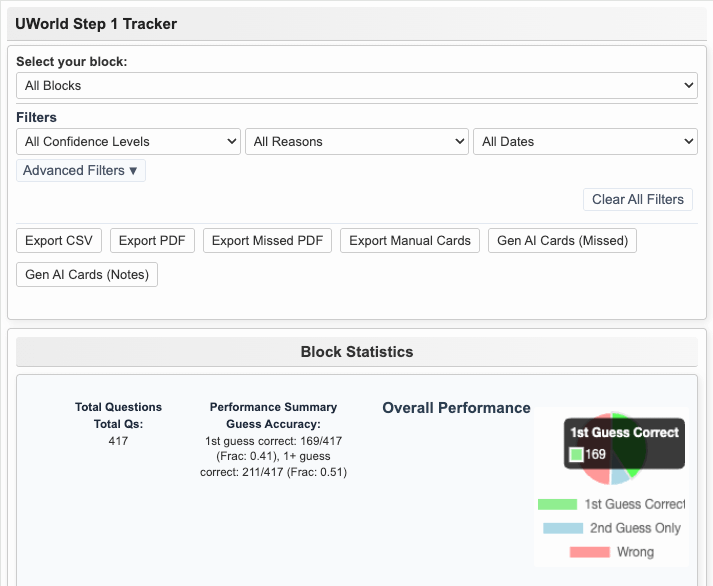Open the Select your block dropdown

[356, 86]
